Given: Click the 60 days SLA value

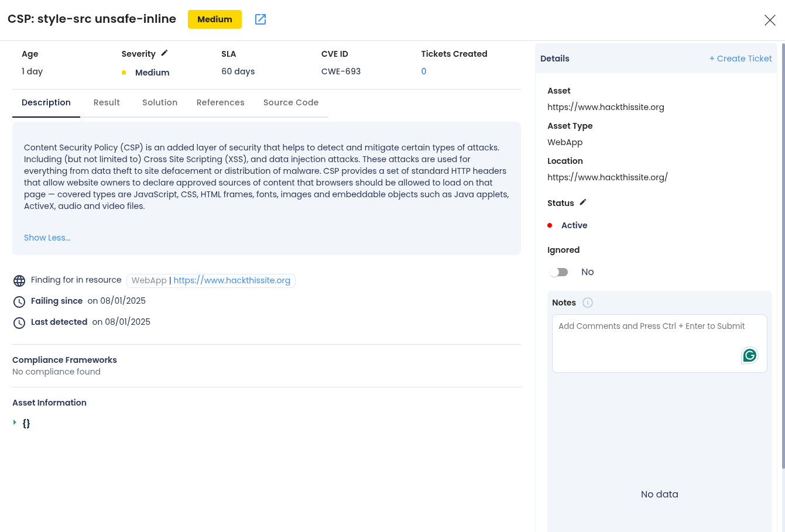Looking at the screenshot, I should click(x=238, y=71).
